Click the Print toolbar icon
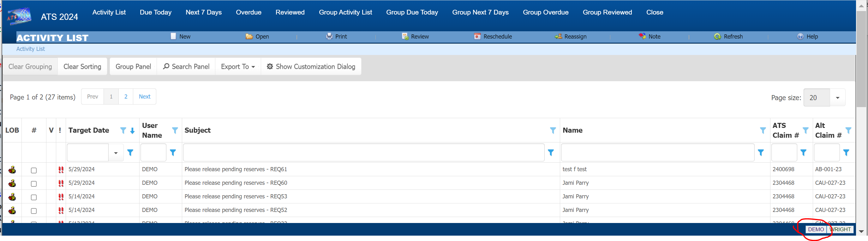868x241 pixels. click(329, 36)
